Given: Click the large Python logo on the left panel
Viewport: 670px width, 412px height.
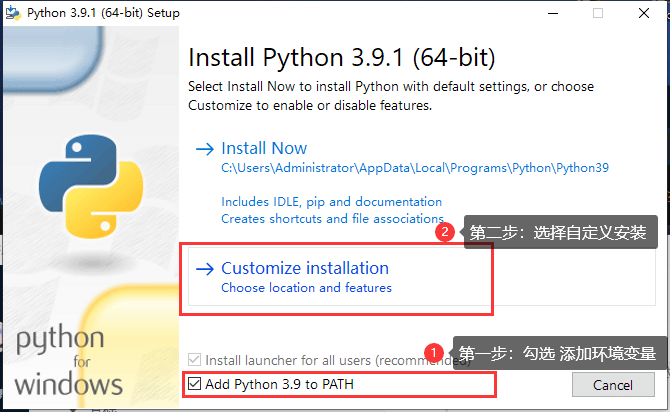Looking at the screenshot, I should coord(78,179).
